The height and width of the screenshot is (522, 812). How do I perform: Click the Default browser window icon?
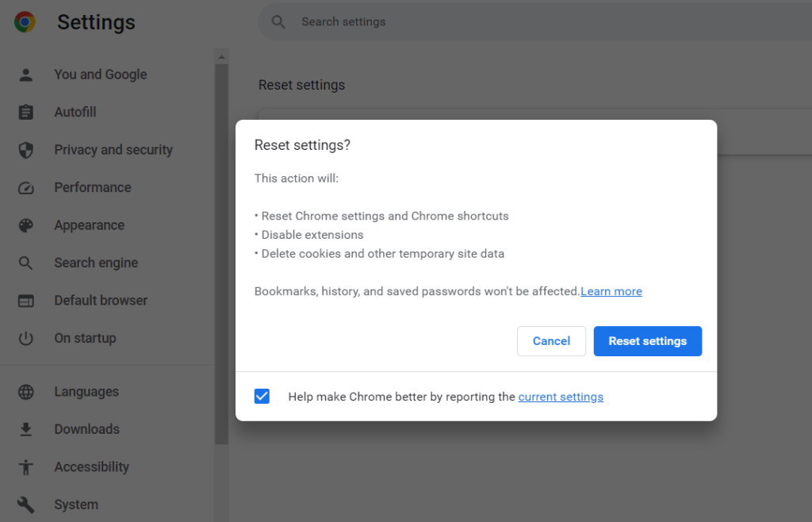pos(26,301)
